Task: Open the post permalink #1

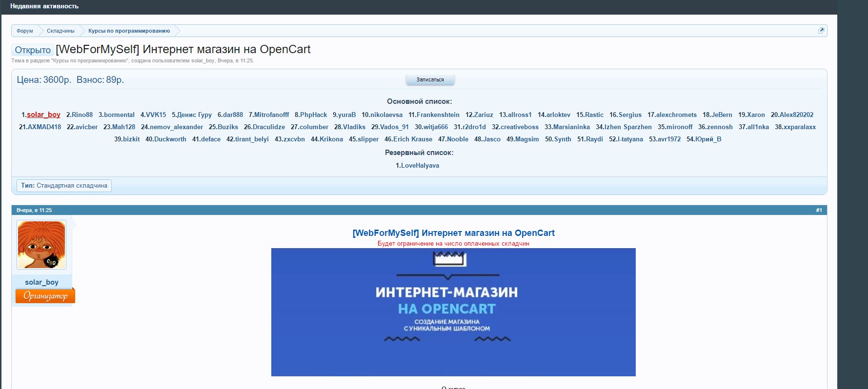Action: point(819,210)
